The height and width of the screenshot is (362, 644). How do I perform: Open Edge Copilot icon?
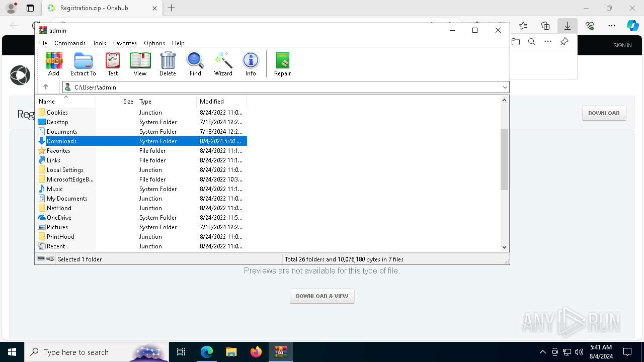(x=632, y=26)
